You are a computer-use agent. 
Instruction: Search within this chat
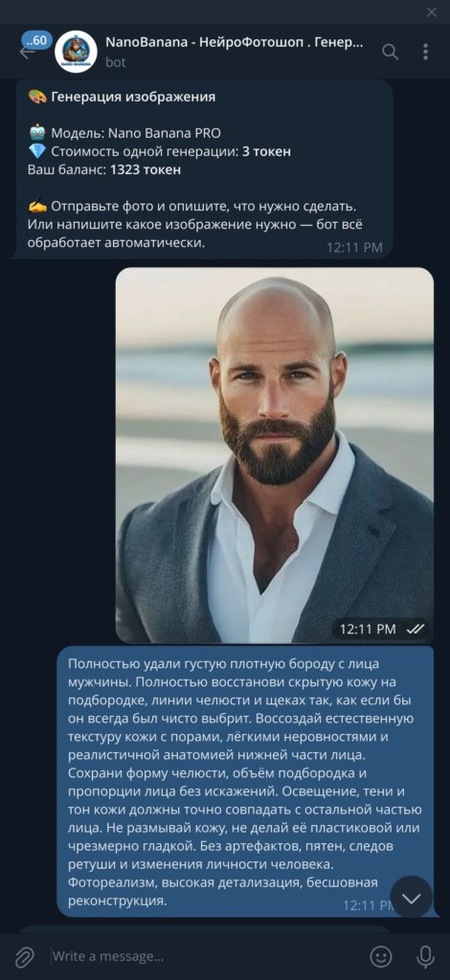pos(390,52)
